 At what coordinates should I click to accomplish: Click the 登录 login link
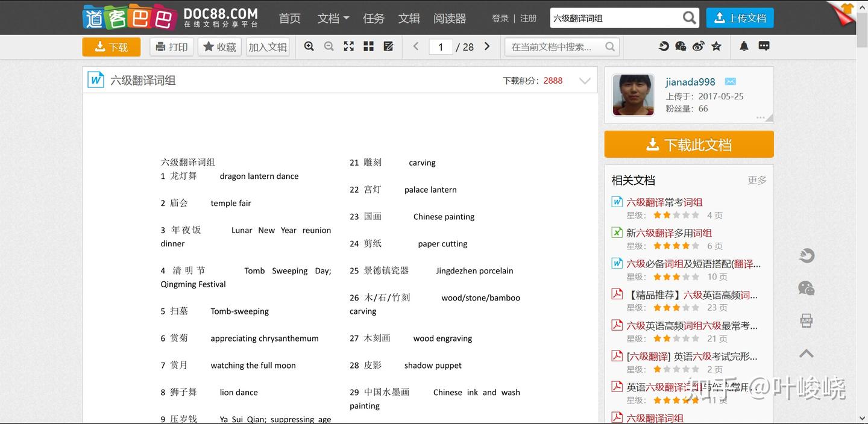click(x=500, y=18)
